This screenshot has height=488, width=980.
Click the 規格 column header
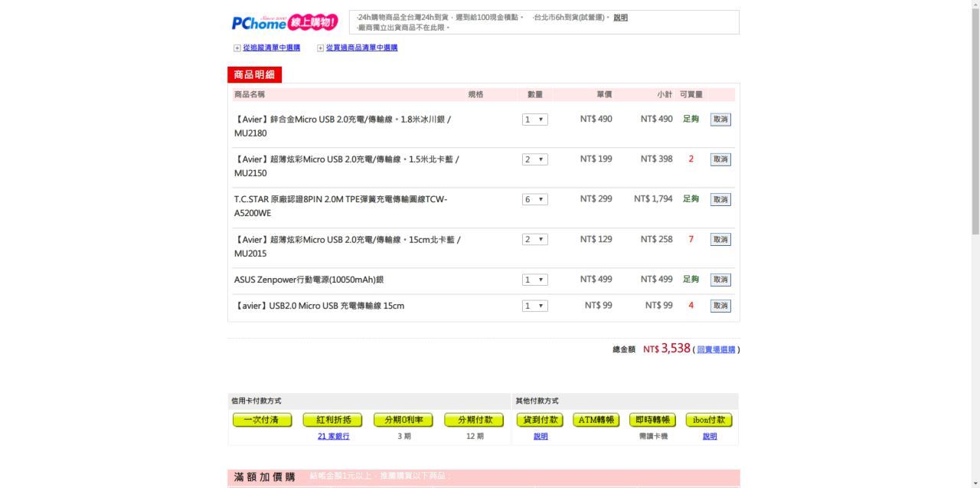point(475,94)
